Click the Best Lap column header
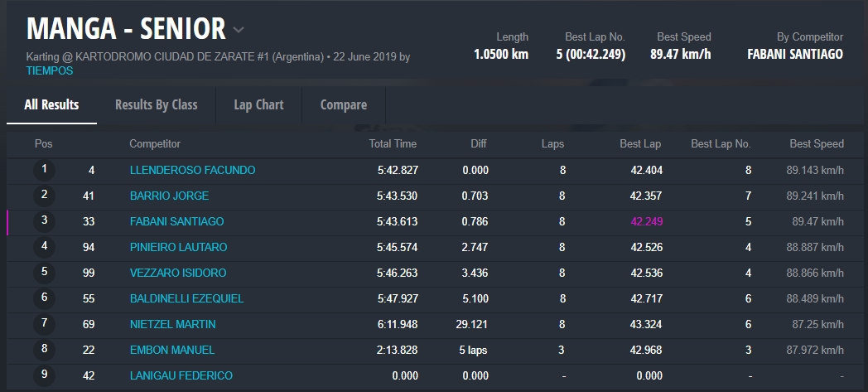This screenshot has height=392, width=868. [640, 143]
